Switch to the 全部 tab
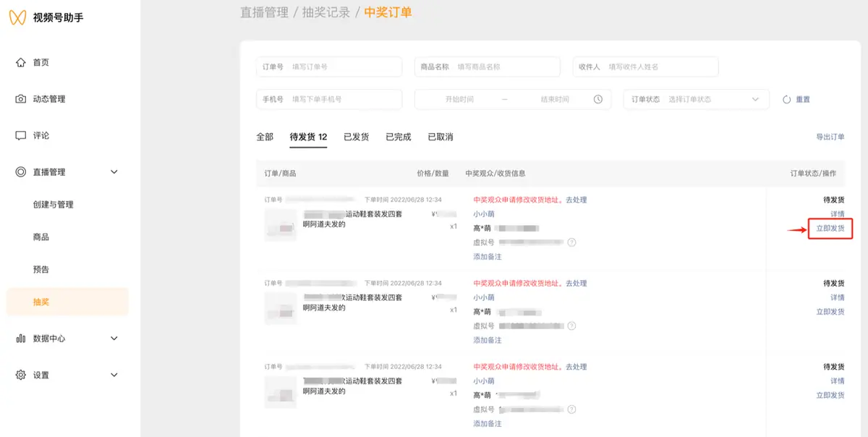 pos(265,137)
